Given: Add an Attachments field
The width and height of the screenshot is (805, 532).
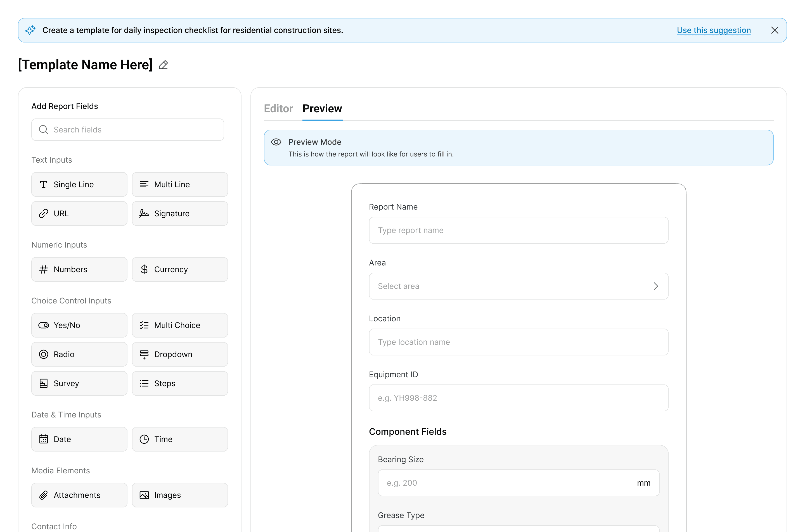Looking at the screenshot, I should [x=79, y=495].
